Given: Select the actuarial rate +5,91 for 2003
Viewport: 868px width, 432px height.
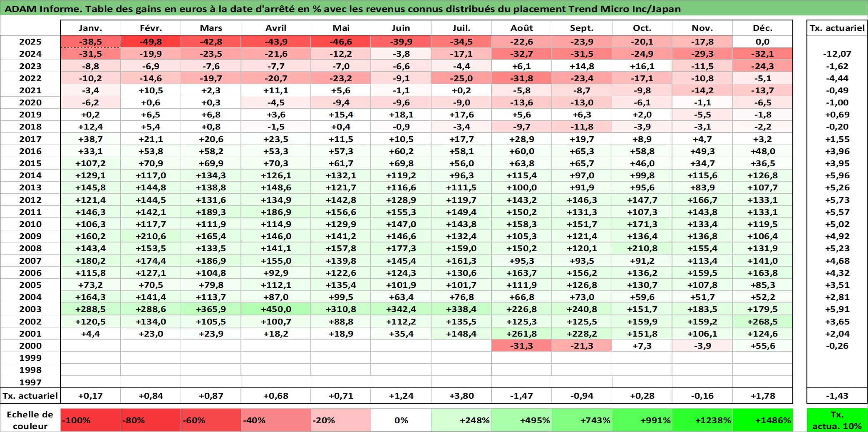Looking at the screenshot, I should click(837, 309).
